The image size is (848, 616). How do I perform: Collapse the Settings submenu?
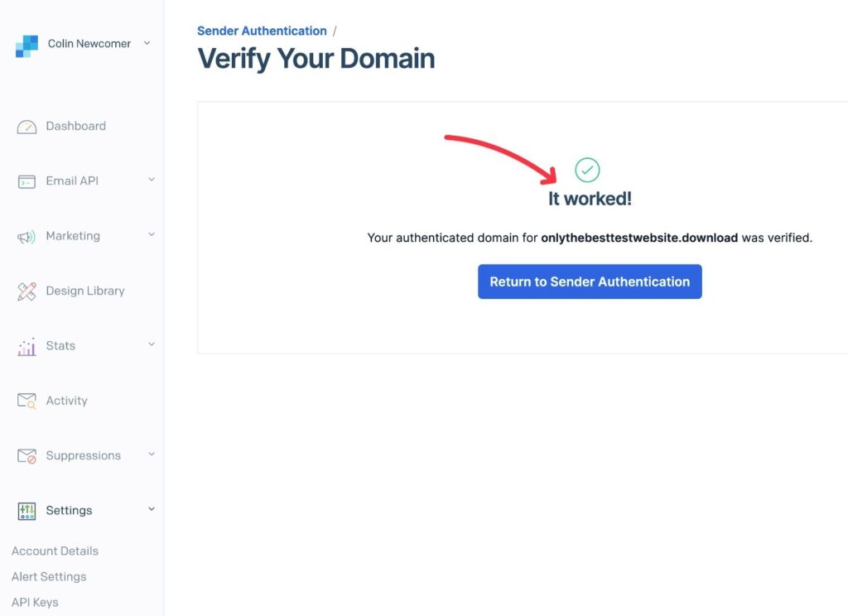(x=151, y=509)
